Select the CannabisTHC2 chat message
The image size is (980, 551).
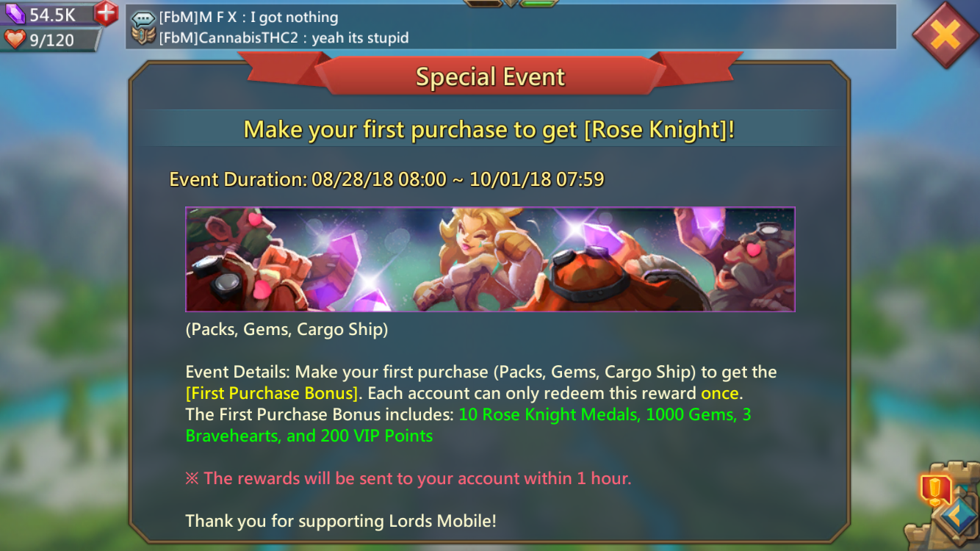tap(284, 37)
